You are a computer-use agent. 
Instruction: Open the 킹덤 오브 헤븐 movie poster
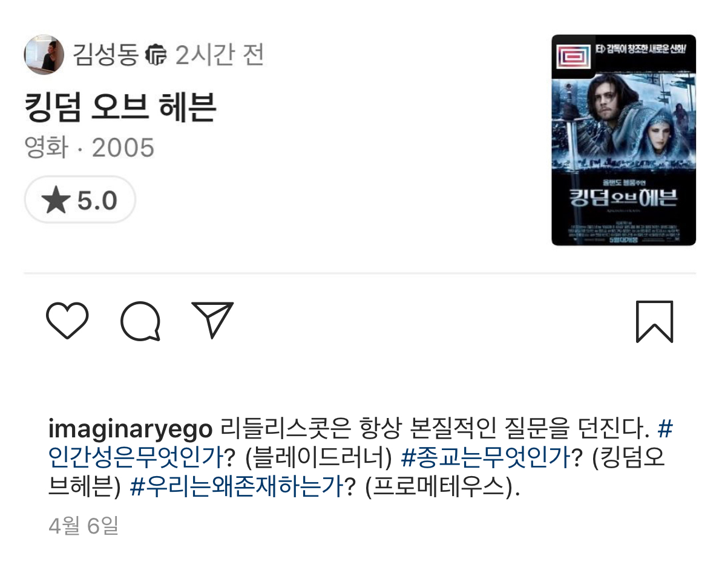coord(623,140)
